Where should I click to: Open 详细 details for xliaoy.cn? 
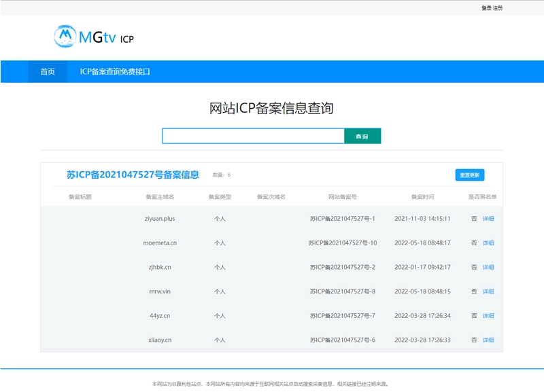[488, 338]
